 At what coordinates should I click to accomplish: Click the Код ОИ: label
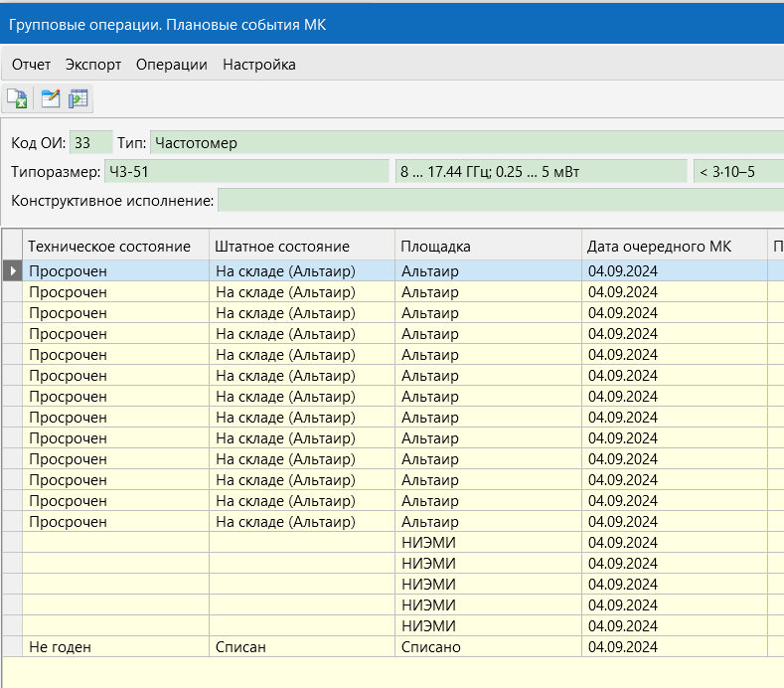39,143
